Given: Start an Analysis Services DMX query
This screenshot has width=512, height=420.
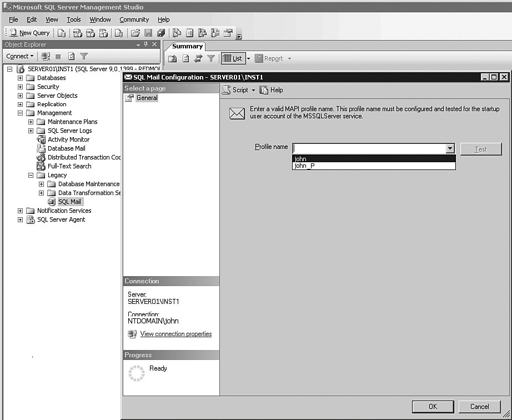Looking at the screenshot, I should click(x=91, y=33).
